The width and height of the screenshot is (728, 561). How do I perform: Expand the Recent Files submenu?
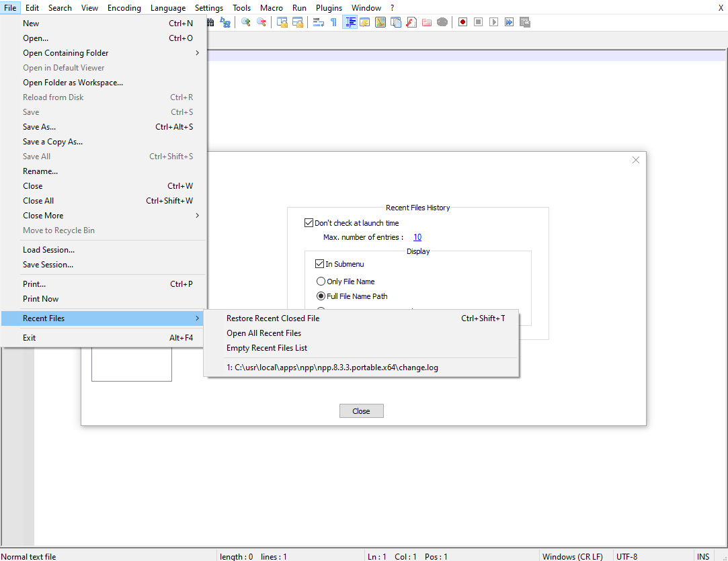pyautogui.click(x=104, y=318)
